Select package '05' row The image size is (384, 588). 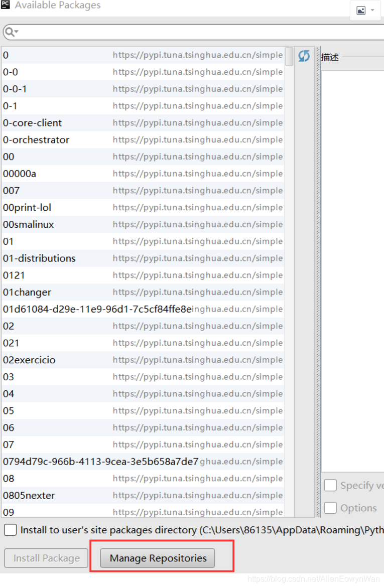143,410
